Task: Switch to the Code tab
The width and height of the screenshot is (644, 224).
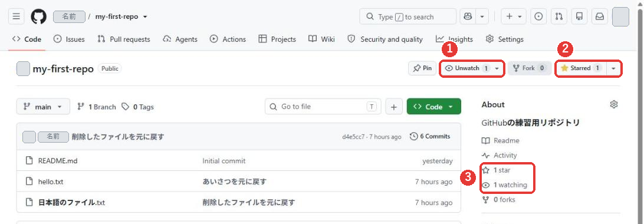Action: click(x=27, y=39)
